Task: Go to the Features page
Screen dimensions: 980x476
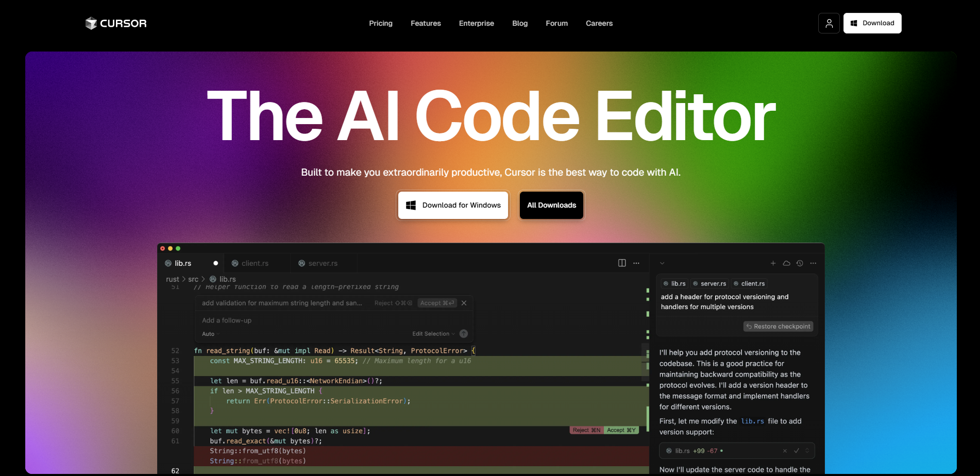Action: [426, 23]
